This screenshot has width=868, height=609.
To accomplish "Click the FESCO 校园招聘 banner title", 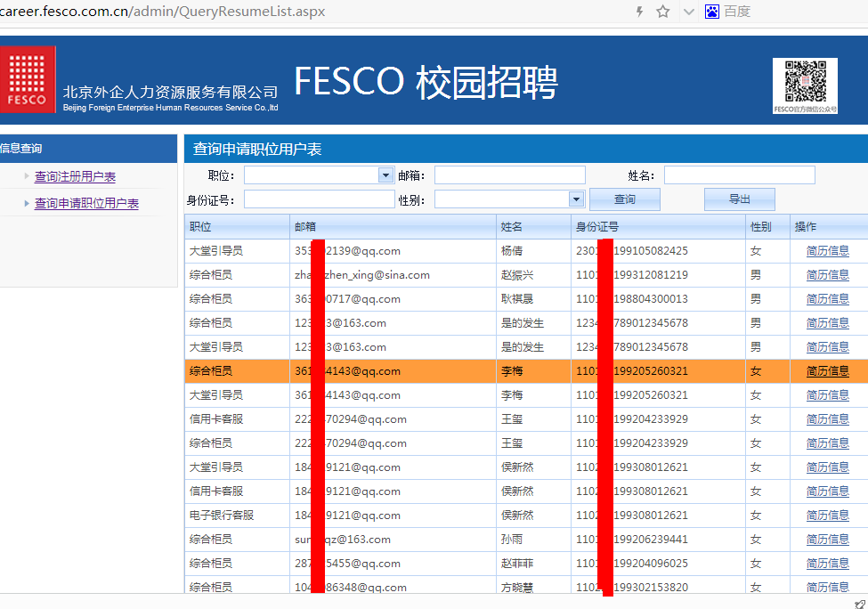I will (x=426, y=83).
